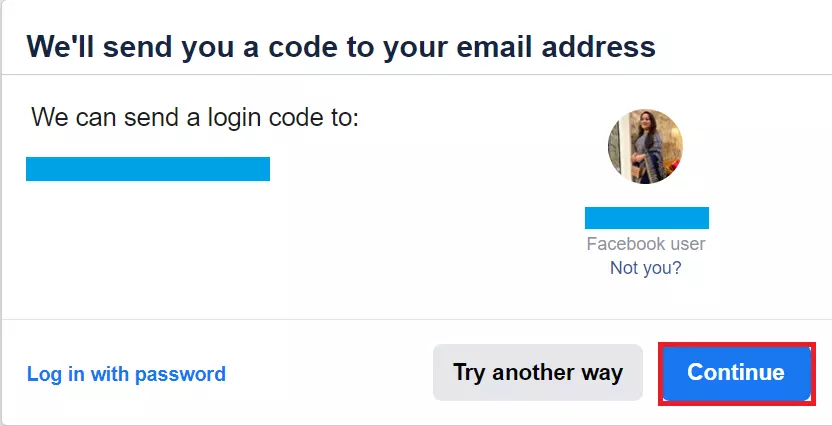Click the bold title text of the dialog
Viewport: 832px width, 426px height.
click(340, 46)
